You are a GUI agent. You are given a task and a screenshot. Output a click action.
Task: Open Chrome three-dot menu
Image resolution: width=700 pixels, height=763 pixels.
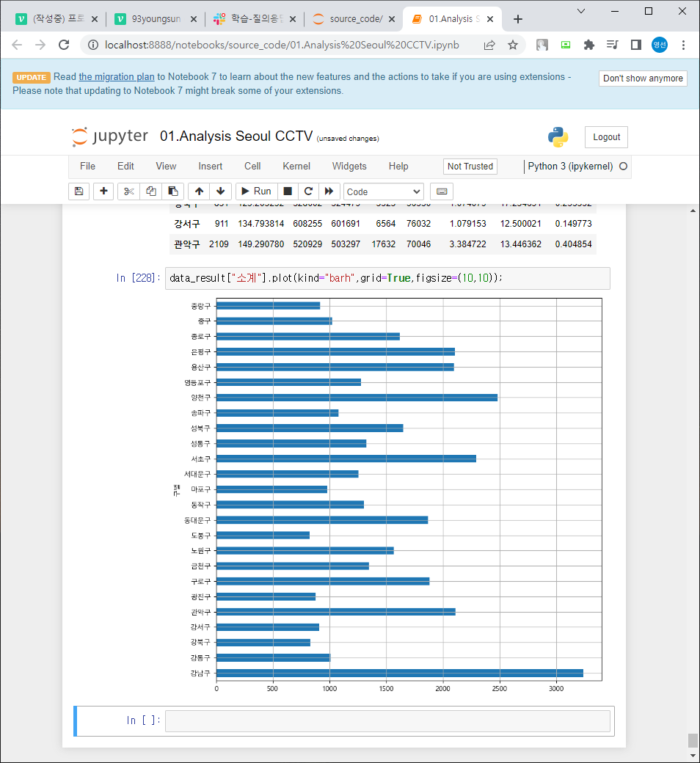pyautogui.click(x=683, y=45)
